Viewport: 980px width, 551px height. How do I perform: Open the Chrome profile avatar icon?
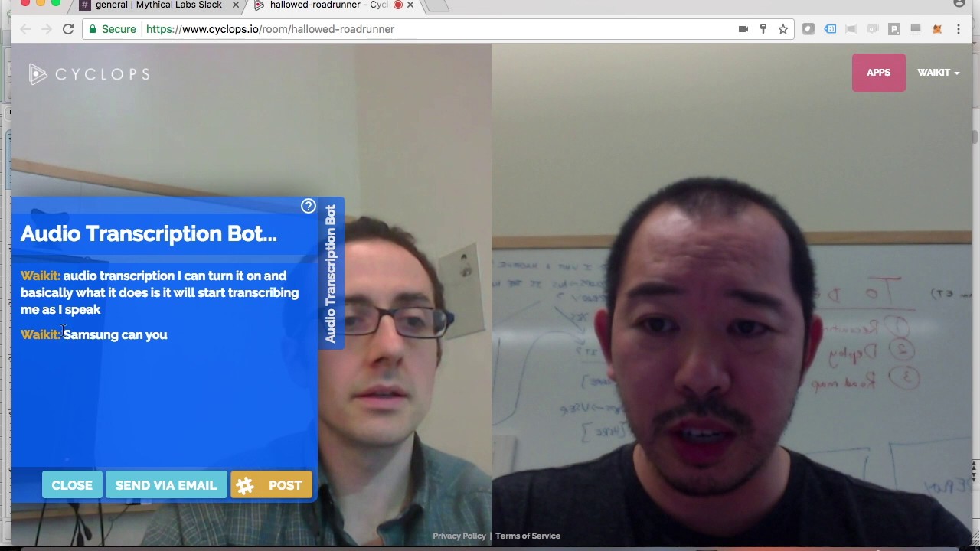click(x=959, y=4)
